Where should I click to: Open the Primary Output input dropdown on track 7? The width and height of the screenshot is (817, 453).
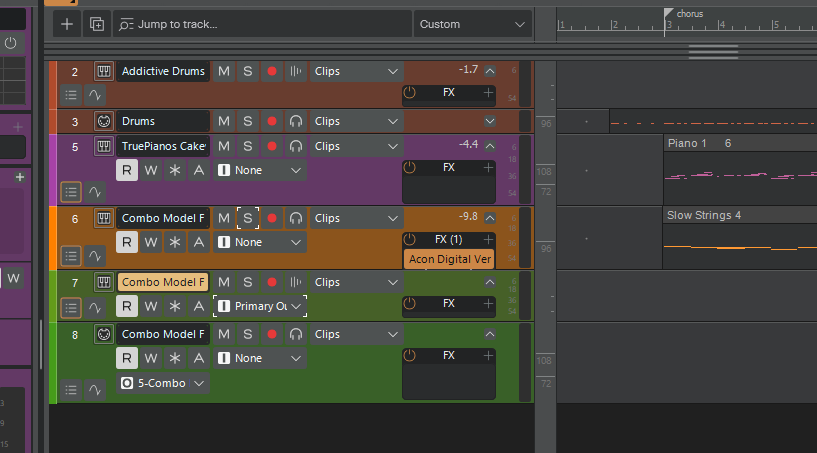pyautogui.click(x=260, y=306)
